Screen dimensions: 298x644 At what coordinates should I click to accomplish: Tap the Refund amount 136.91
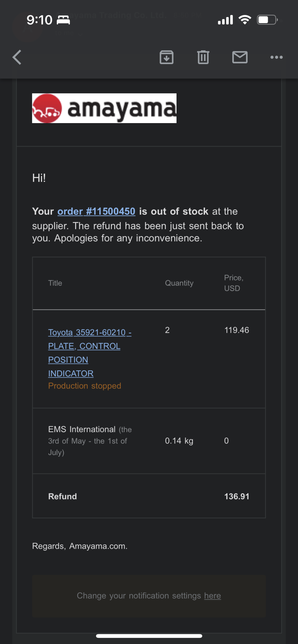(x=237, y=496)
